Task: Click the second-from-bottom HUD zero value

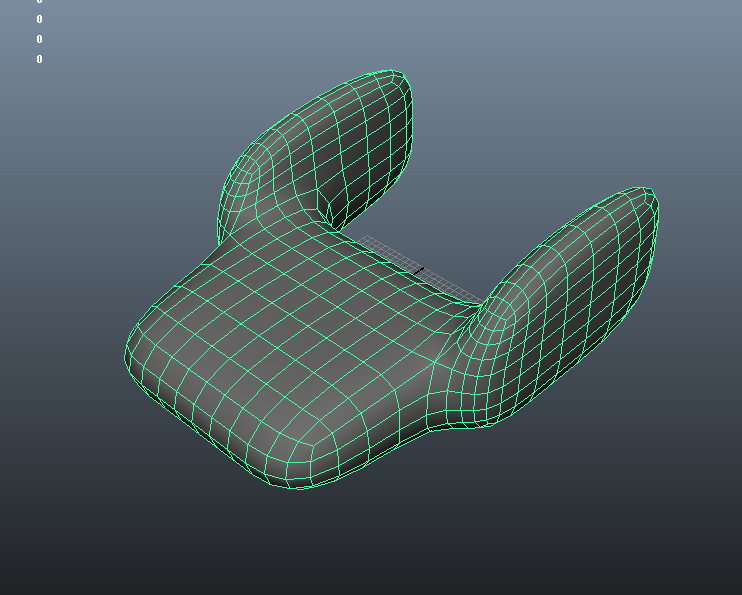Action: 40,39
